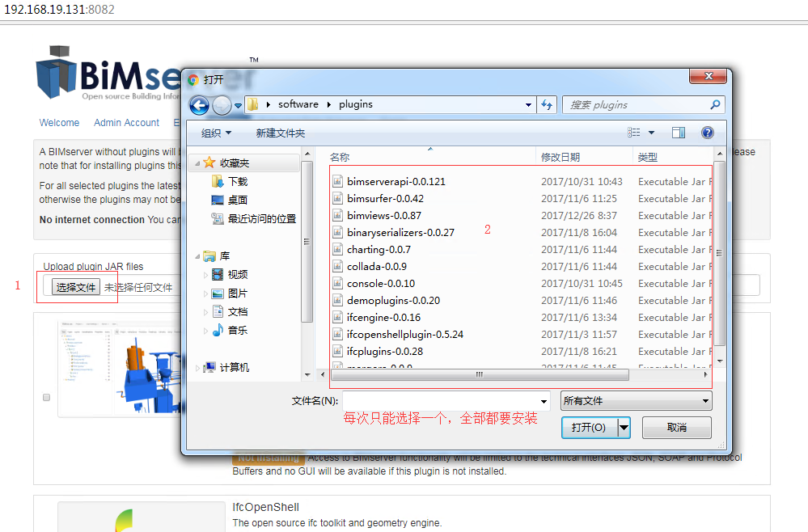Click the Help question mark icon
Screen dimensions: 808x532
(x=708, y=132)
